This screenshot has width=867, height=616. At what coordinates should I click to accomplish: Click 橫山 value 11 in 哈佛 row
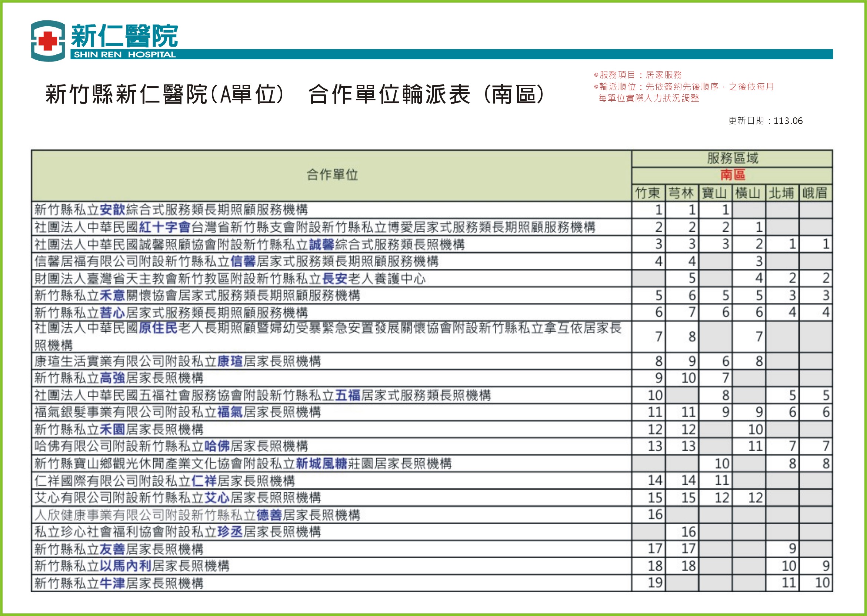pos(756,446)
